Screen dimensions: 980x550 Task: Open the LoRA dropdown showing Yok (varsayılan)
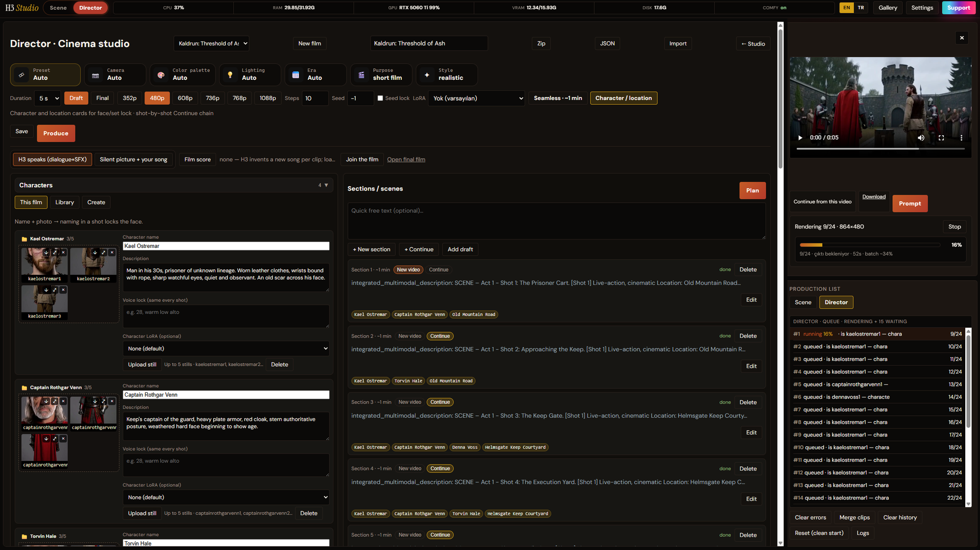click(x=477, y=98)
